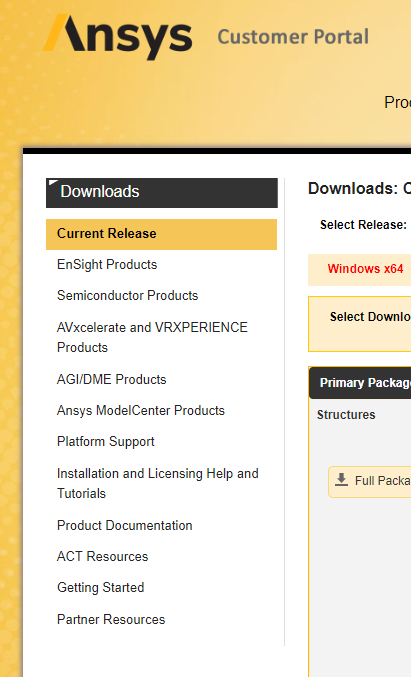Click the Downloads sidebar header
Image resolution: width=411 pixels, height=677 pixels.
pos(162,193)
